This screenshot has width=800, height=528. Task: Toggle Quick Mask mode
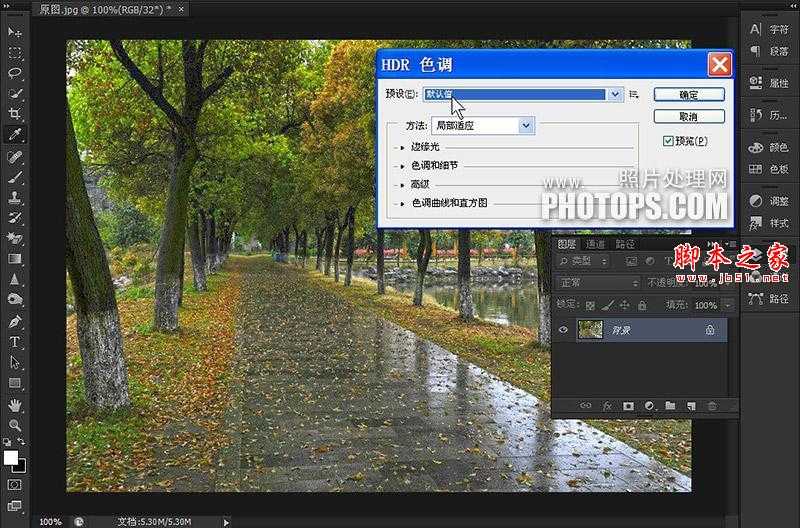(x=14, y=484)
